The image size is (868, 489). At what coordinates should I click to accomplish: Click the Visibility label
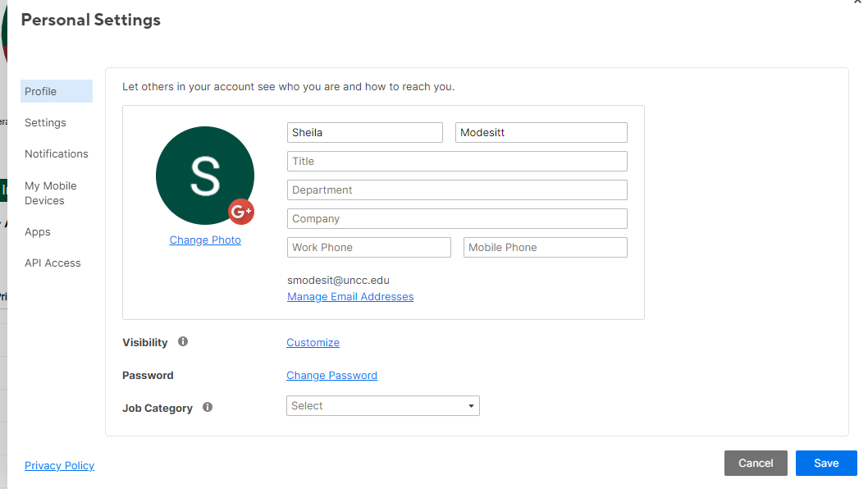145,343
